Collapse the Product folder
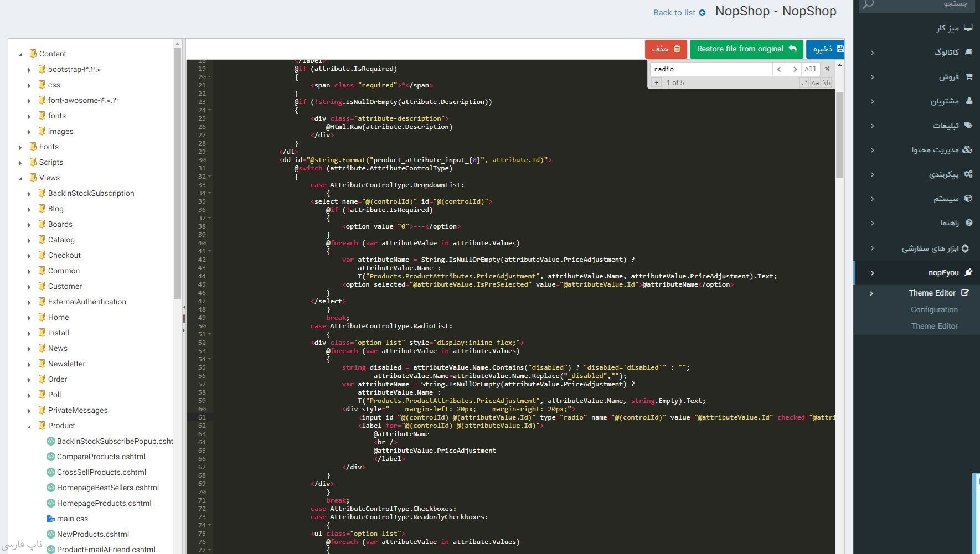The width and height of the screenshot is (980, 554). (x=29, y=426)
